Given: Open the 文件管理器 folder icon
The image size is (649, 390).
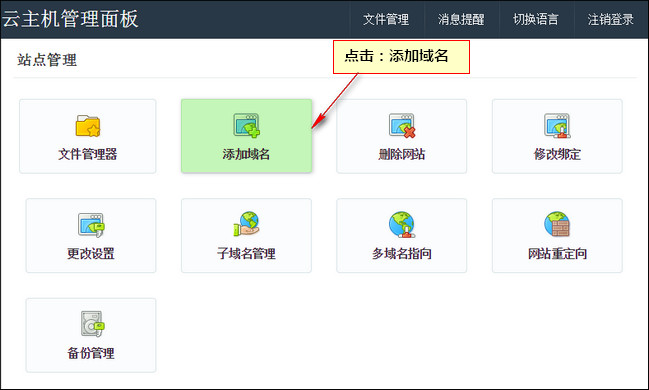Looking at the screenshot, I should (x=88, y=125).
